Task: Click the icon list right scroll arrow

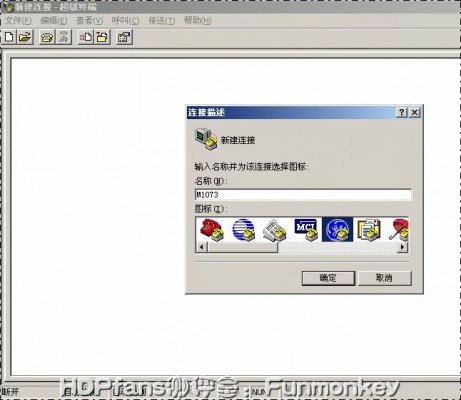Action: [x=403, y=247]
